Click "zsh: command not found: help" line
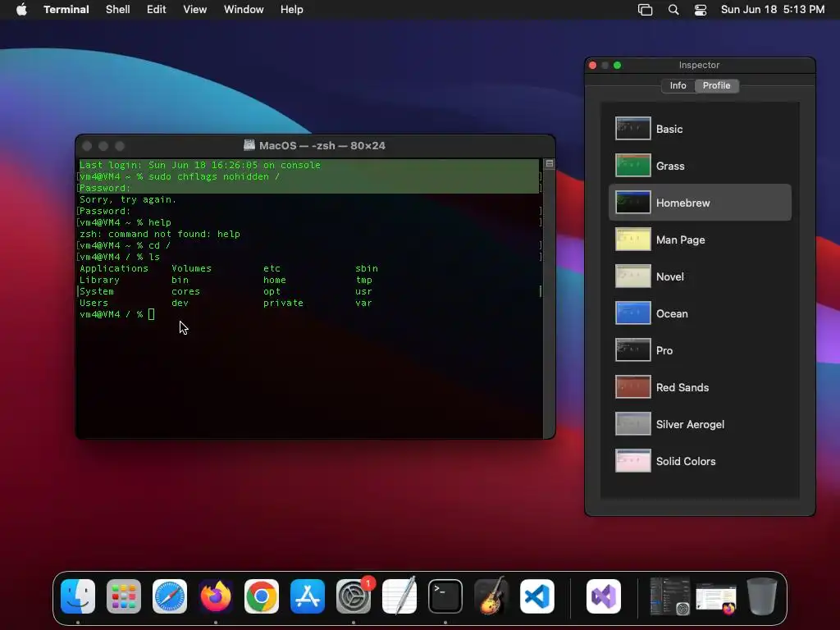This screenshot has height=630, width=840. pos(160,234)
